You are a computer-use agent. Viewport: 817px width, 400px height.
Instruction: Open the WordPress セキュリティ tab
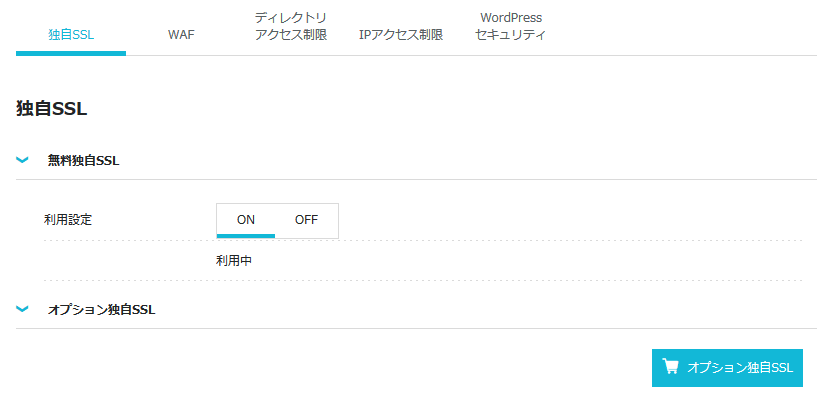click(511, 27)
